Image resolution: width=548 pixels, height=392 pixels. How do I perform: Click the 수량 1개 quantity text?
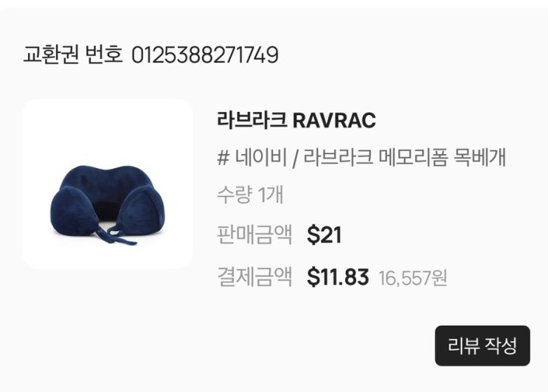[x=250, y=195]
